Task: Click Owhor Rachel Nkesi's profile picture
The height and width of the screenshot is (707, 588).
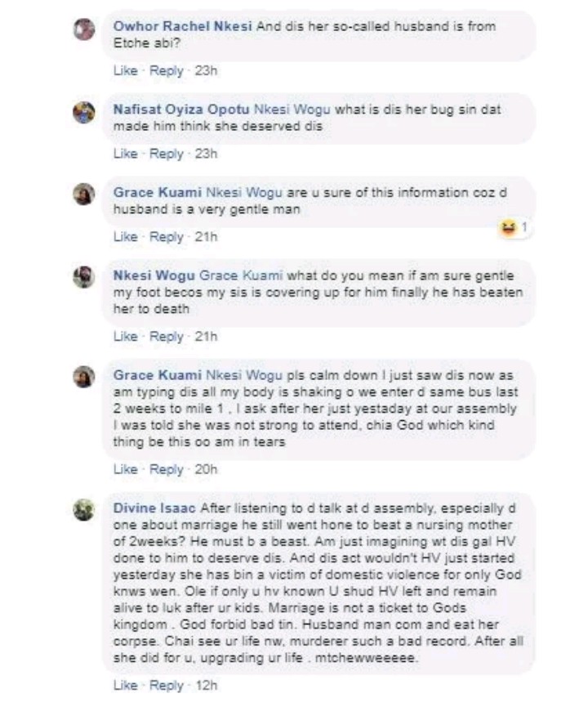Action: coord(84,30)
